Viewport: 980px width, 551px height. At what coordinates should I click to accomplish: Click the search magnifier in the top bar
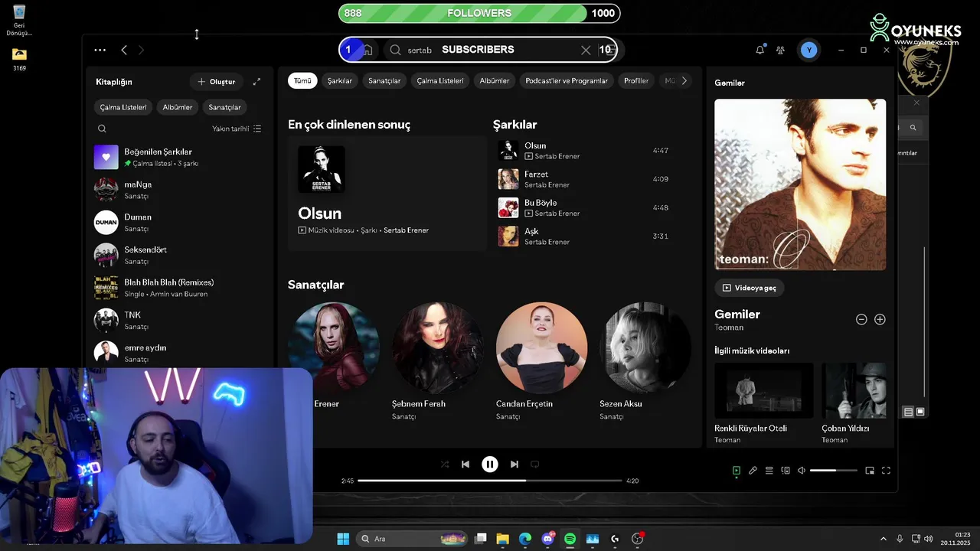[x=395, y=50]
